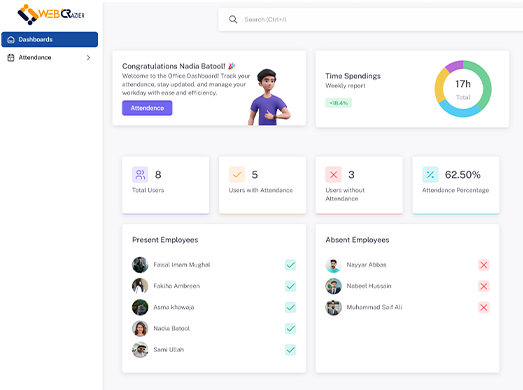This screenshot has height=390, width=523.
Task: Click the 62.50% value
Action: pyautogui.click(x=463, y=174)
